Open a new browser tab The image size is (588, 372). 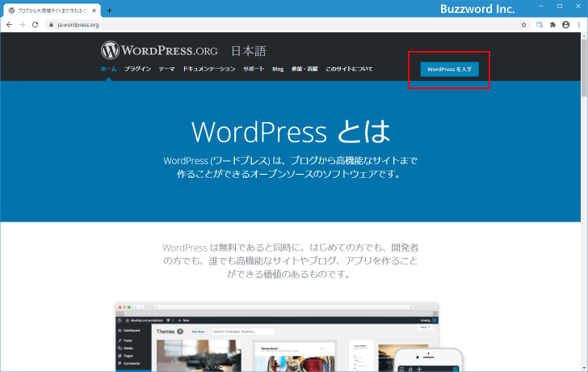pyautogui.click(x=109, y=11)
